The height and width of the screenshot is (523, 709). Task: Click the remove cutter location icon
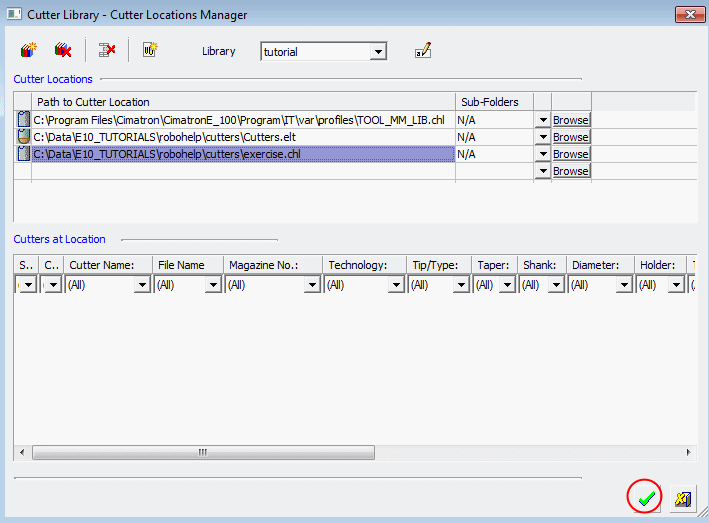(x=107, y=50)
